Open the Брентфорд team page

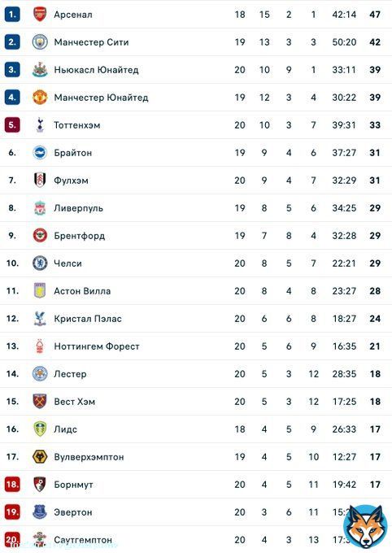click(80, 236)
